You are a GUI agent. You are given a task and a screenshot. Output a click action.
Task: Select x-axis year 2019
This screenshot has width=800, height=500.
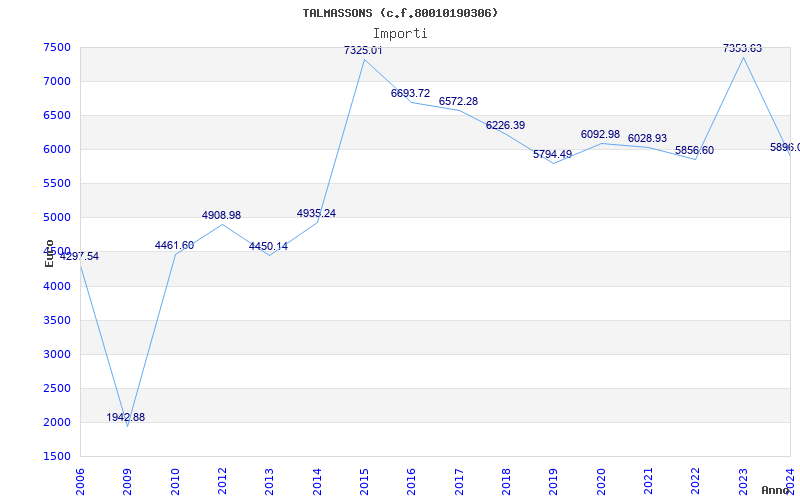click(554, 481)
